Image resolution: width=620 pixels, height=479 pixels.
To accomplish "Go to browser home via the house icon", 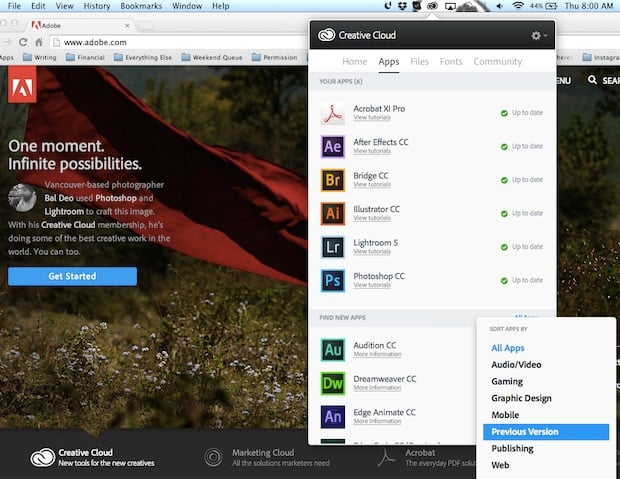I will point(39,42).
